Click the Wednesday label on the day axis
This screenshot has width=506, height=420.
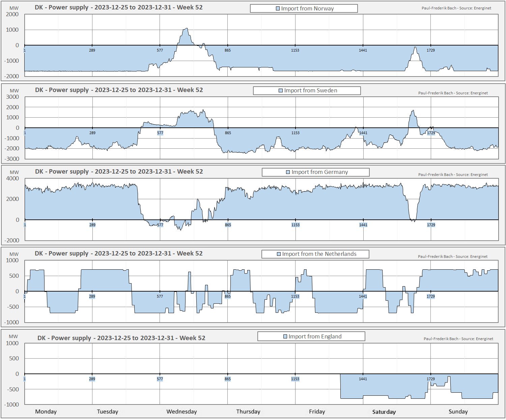point(181,412)
